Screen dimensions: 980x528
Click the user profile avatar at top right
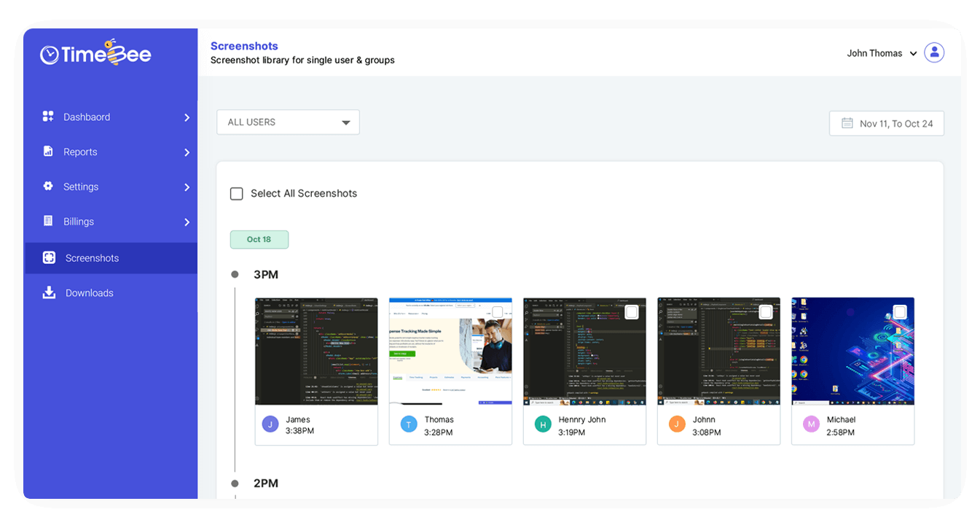click(934, 53)
